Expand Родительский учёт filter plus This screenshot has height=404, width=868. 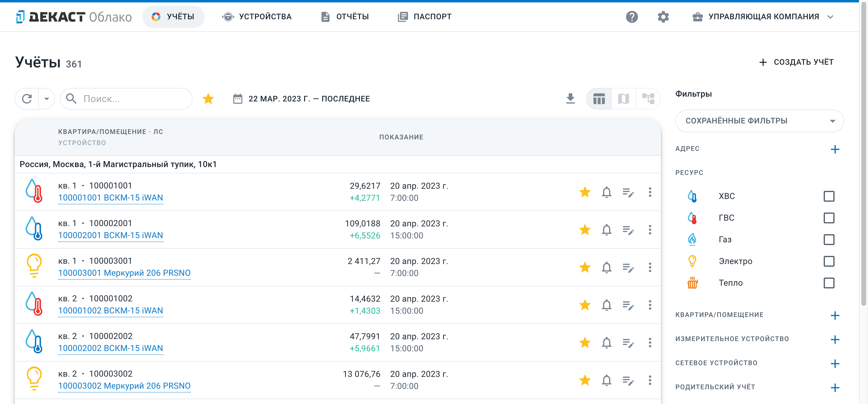pos(835,387)
